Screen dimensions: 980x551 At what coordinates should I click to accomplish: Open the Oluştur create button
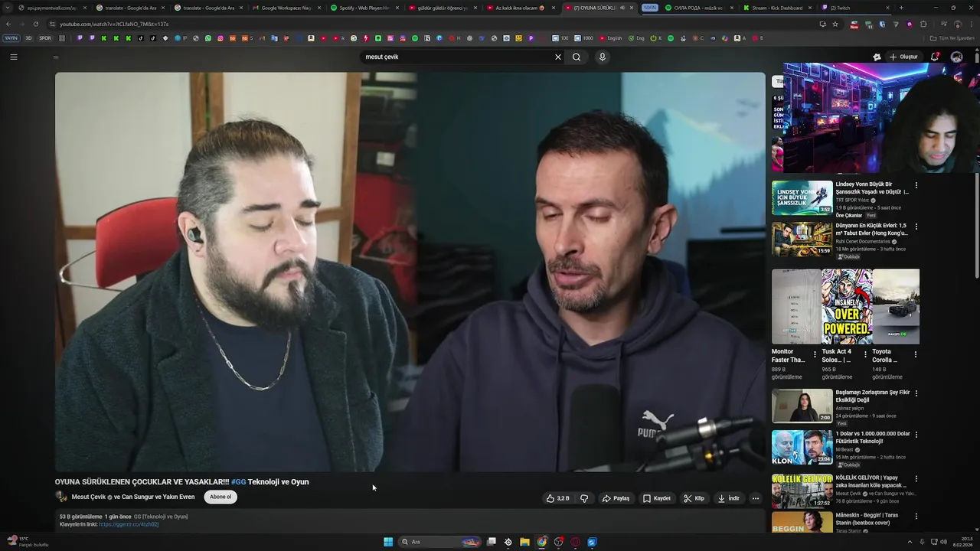903,57
